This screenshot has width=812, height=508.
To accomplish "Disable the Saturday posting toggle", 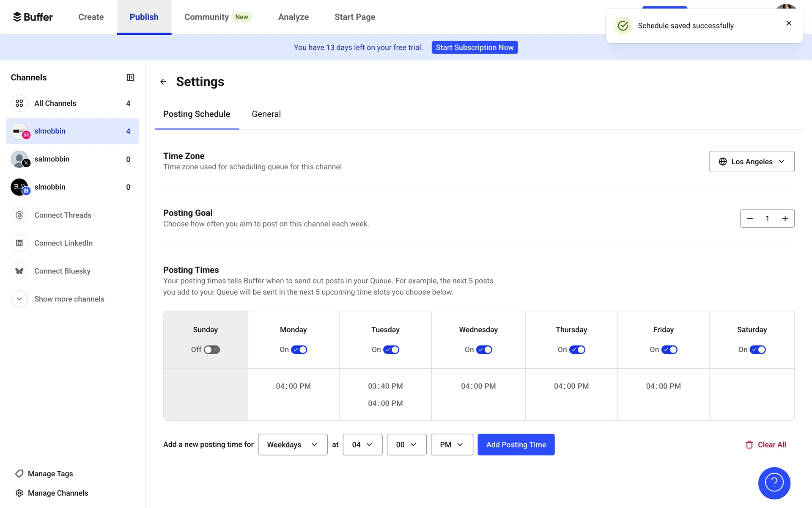I will click(757, 350).
